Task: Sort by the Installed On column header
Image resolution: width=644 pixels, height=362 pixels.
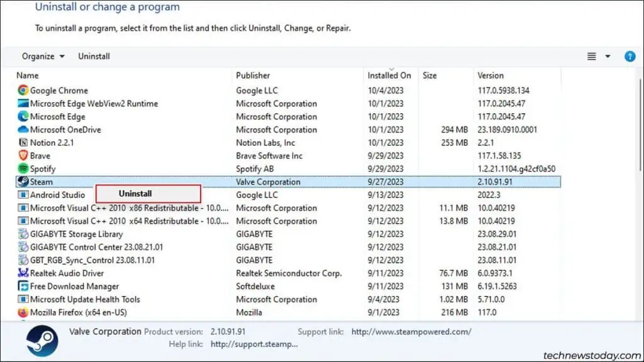Action: coord(389,75)
